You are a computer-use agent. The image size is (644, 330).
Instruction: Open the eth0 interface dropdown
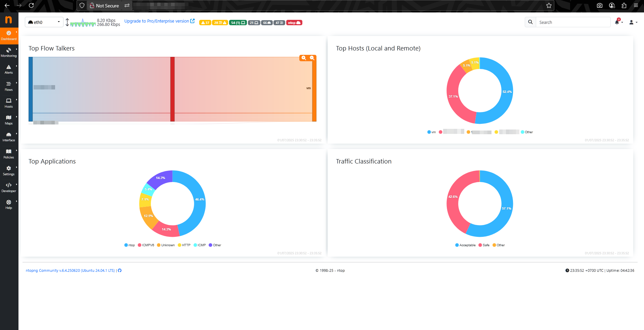(44, 22)
